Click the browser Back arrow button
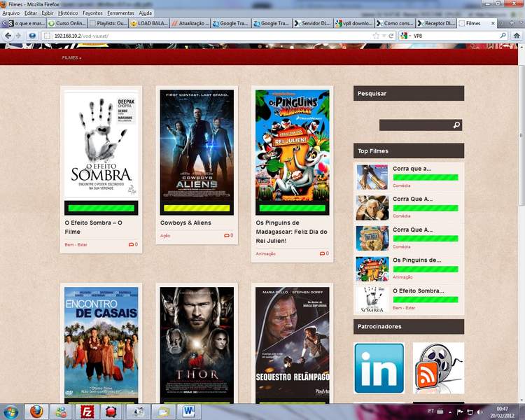 coord(8,36)
